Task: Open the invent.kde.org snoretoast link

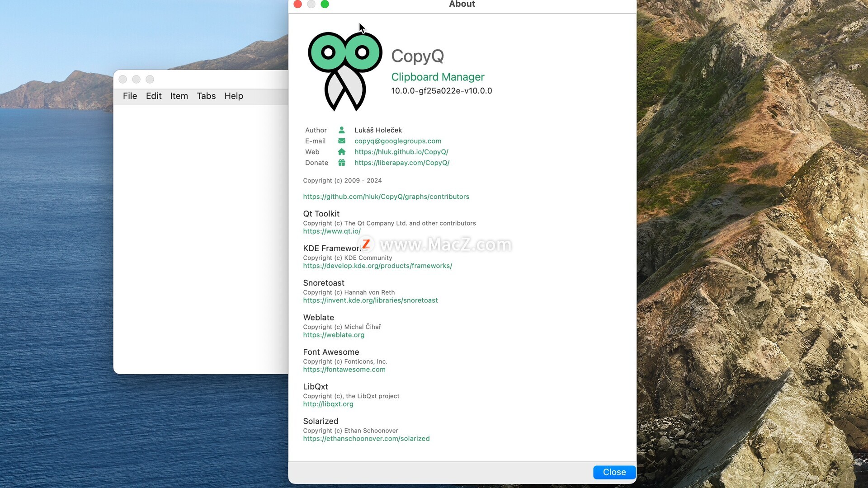Action: (x=370, y=300)
